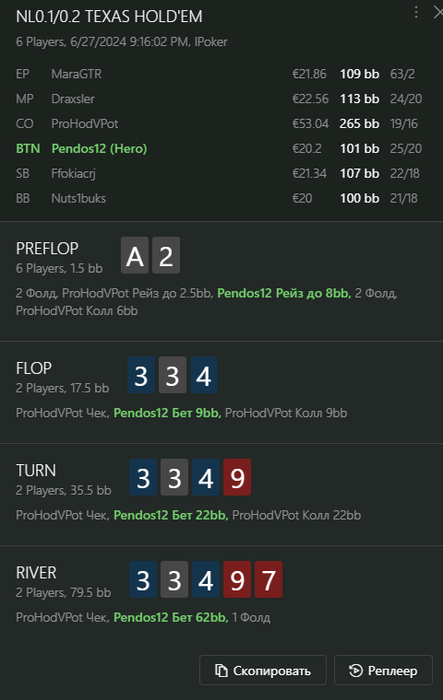Viewport: 443px width, 700px height.
Task: Click the replay icon in Реплеер button
Action: coord(355,670)
